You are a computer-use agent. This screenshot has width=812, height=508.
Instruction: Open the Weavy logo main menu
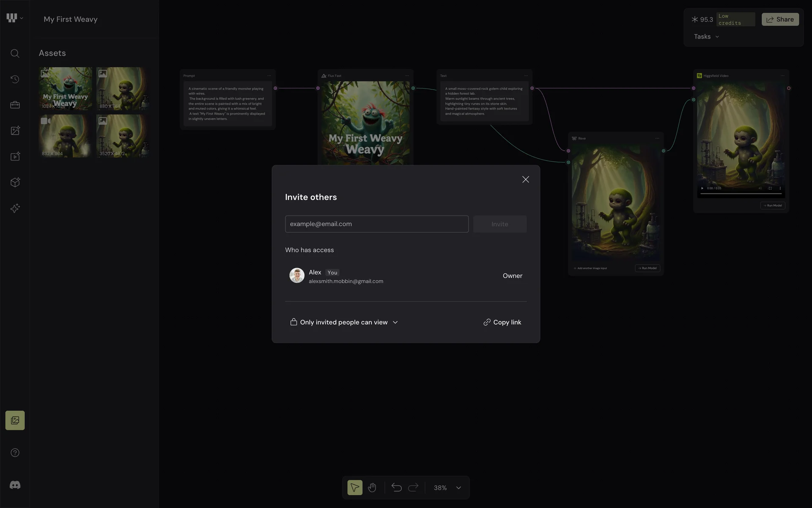14,18
